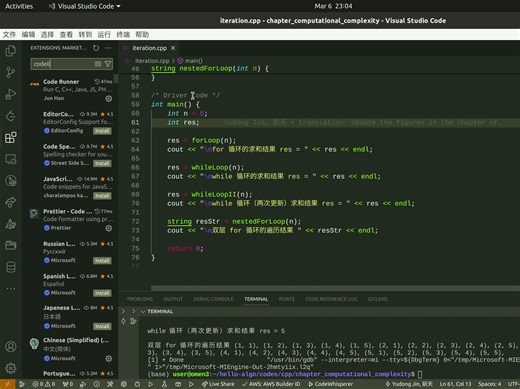Viewport: 520px width, 389px height.
Task: Click CodeWhisperer in the status bar
Action: tap(330, 384)
